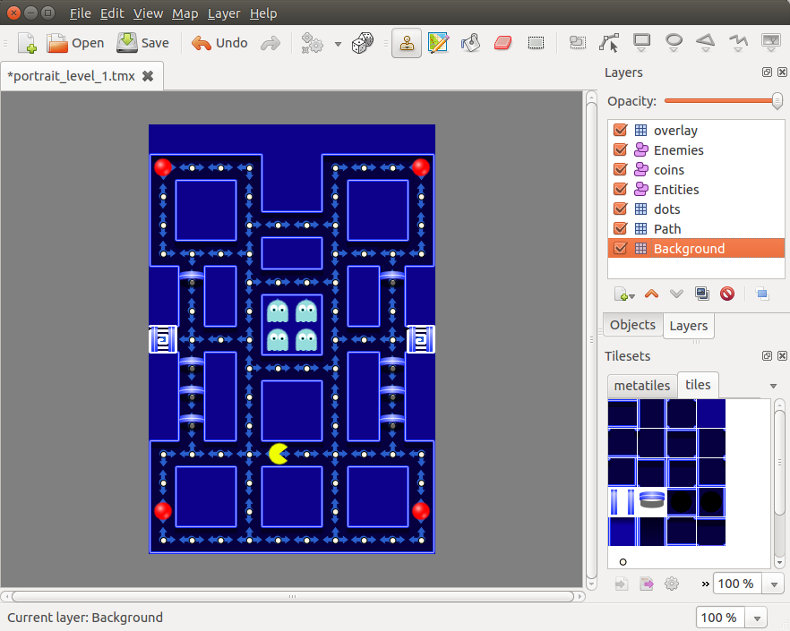Undo the last action

tap(220, 43)
